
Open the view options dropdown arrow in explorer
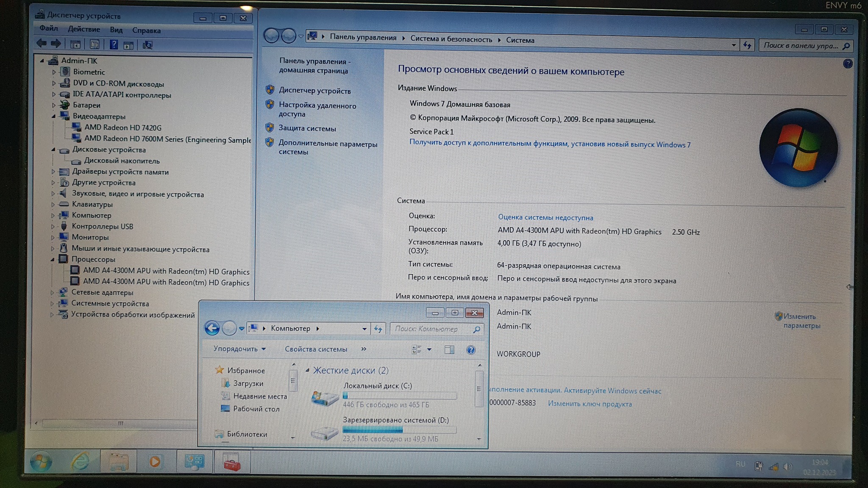tap(429, 349)
